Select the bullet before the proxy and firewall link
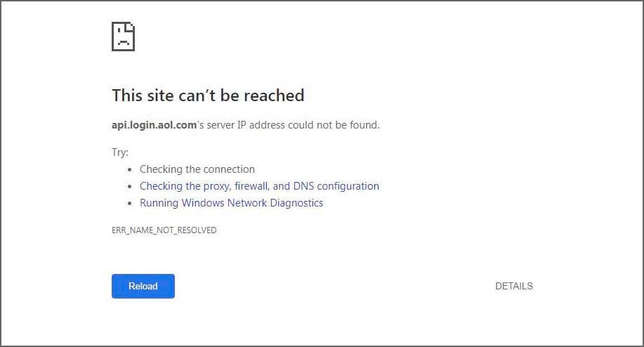644x347 pixels. (130, 186)
